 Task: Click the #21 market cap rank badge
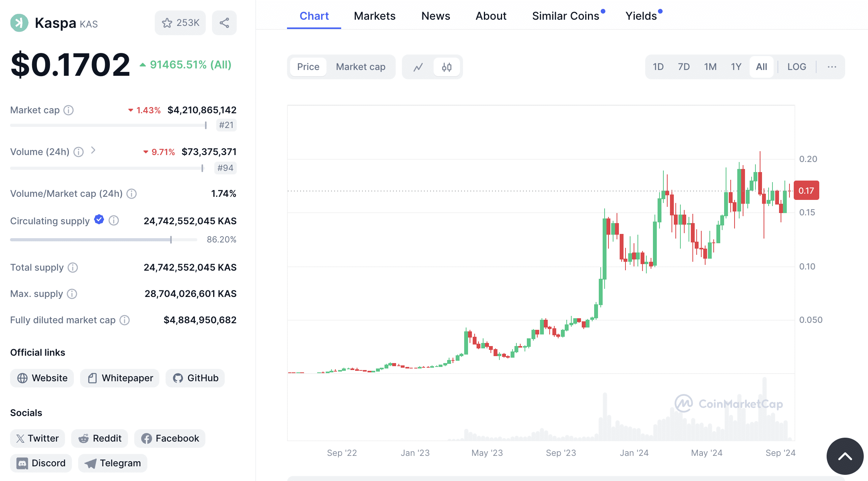click(226, 125)
